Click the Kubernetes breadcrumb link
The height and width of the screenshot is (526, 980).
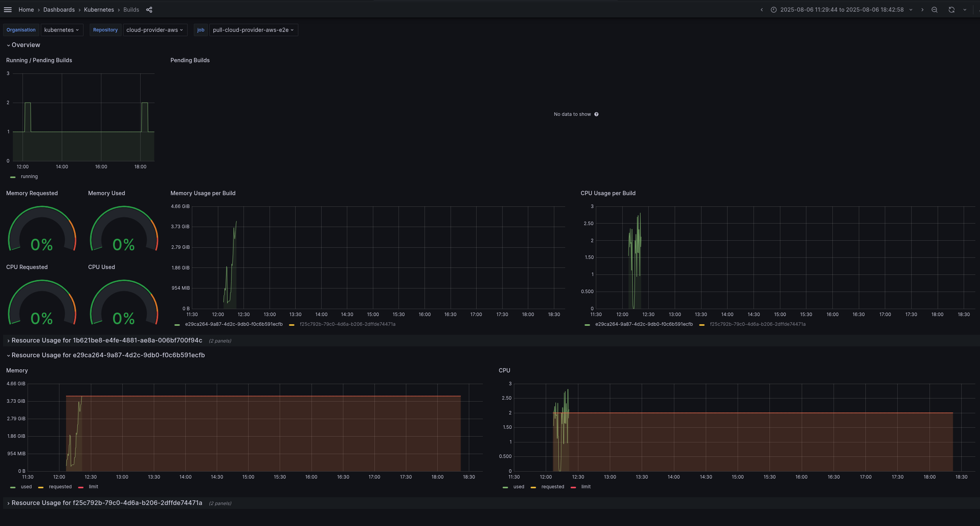click(99, 10)
